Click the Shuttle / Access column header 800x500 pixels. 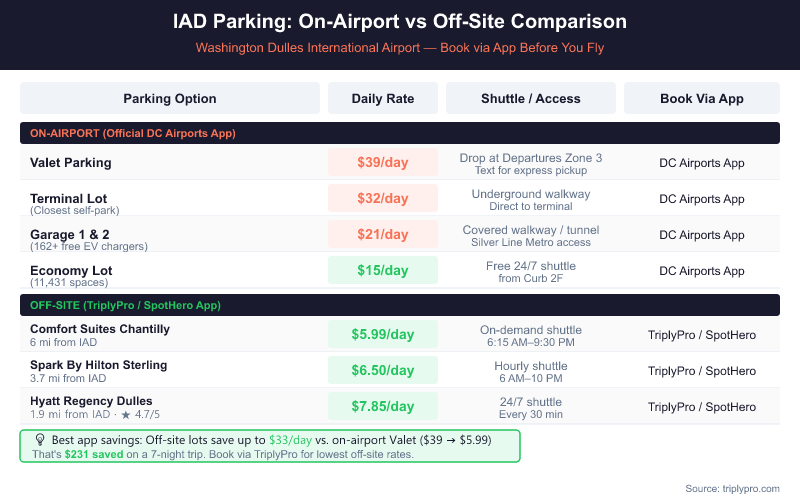(x=531, y=99)
